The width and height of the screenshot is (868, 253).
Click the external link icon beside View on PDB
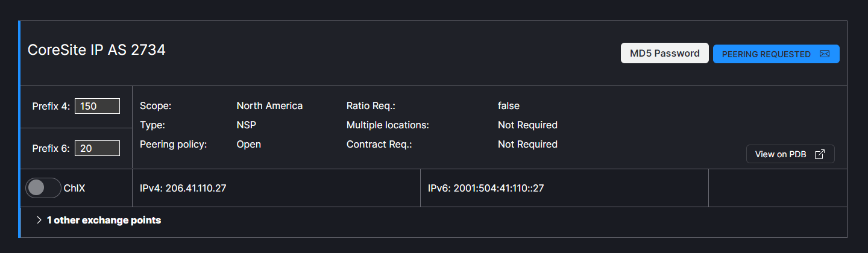point(819,154)
